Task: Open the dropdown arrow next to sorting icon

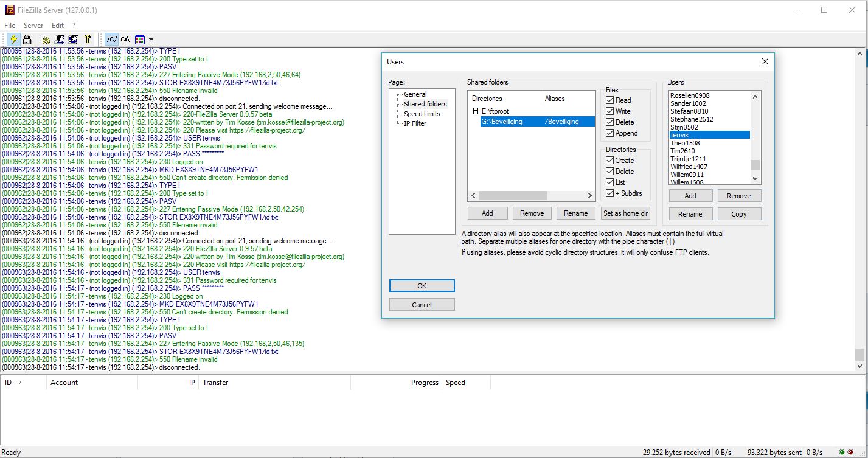Action: (x=151, y=39)
